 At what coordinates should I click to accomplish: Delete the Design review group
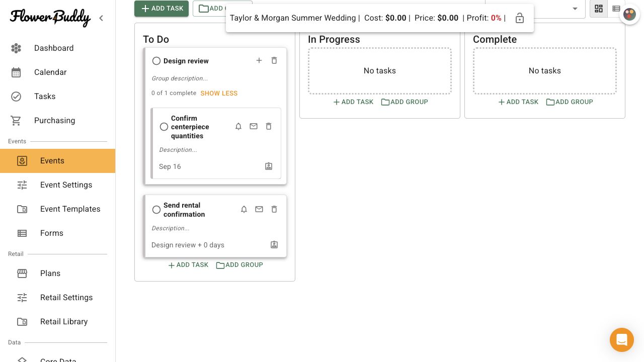click(x=274, y=60)
